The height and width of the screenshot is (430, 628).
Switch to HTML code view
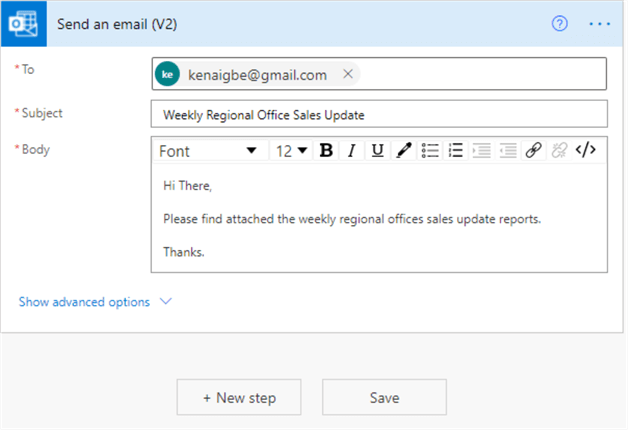[587, 151]
